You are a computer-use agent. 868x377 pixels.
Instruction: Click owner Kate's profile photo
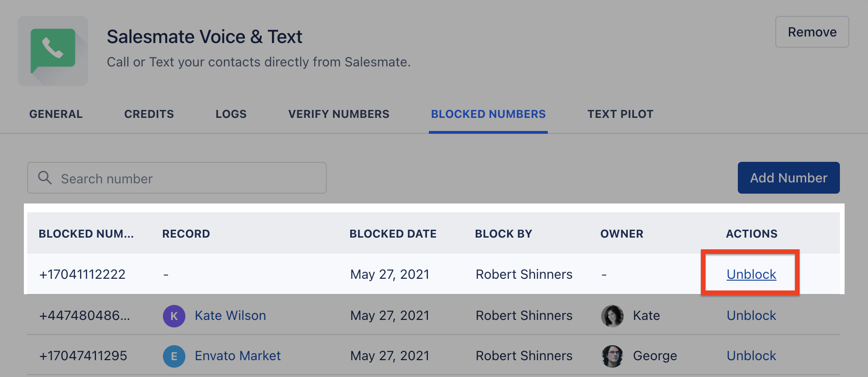(612, 316)
